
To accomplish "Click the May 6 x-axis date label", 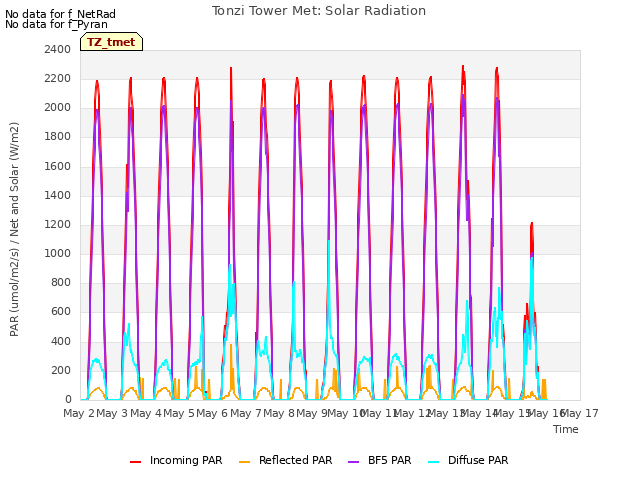I will 212,413.
